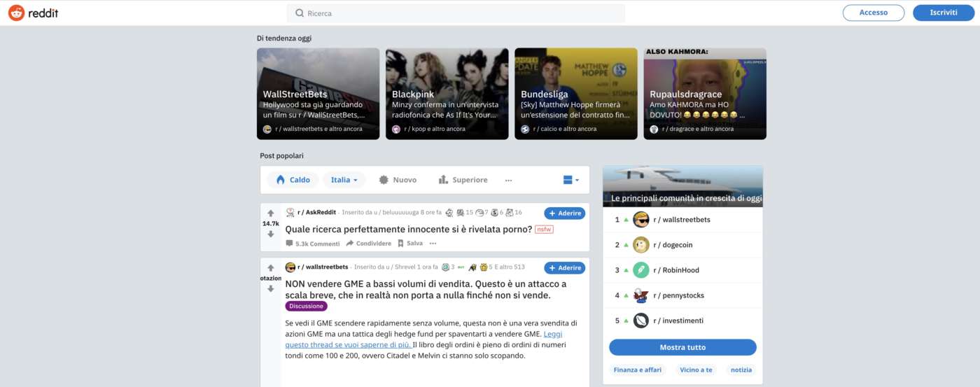Click Condividere share on AskReddit post
Viewport: 980px width, 387px height.
(x=368, y=244)
